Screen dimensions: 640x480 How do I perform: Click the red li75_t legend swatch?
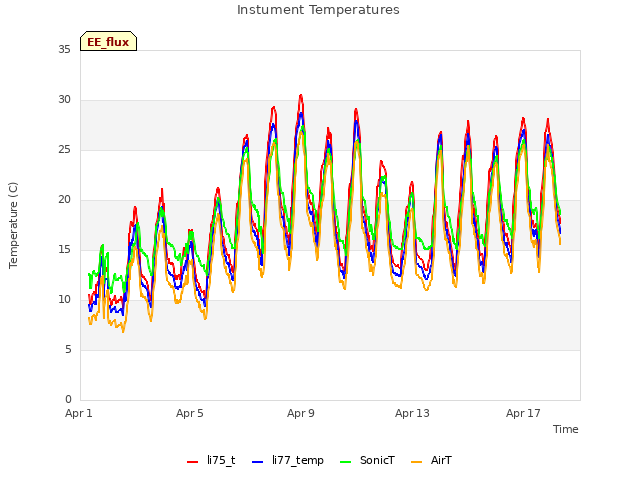pyautogui.click(x=192, y=462)
